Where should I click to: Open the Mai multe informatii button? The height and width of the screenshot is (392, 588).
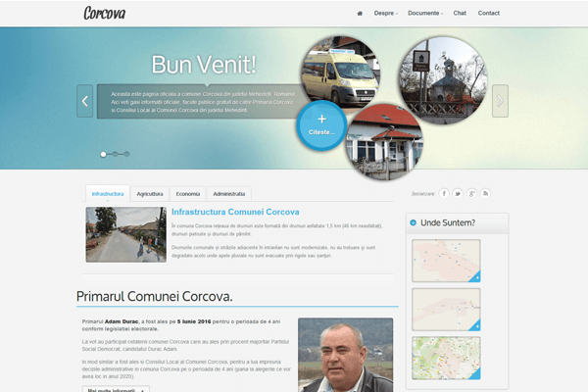(x=116, y=389)
